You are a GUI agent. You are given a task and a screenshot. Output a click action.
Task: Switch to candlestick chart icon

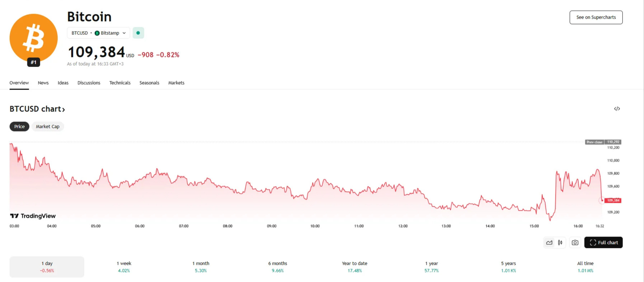(x=560, y=243)
